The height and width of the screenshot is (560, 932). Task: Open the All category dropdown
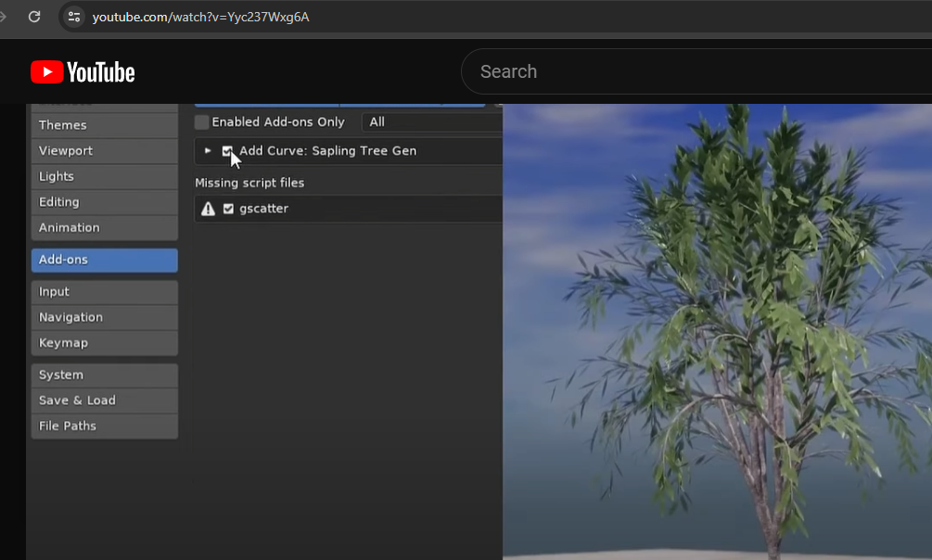[x=432, y=121]
